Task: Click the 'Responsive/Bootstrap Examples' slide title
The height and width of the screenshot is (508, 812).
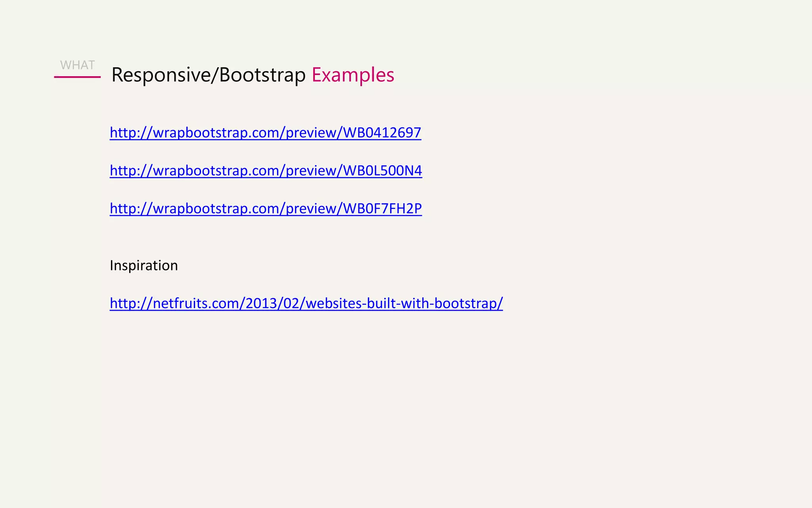Action: pyautogui.click(x=253, y=75)
